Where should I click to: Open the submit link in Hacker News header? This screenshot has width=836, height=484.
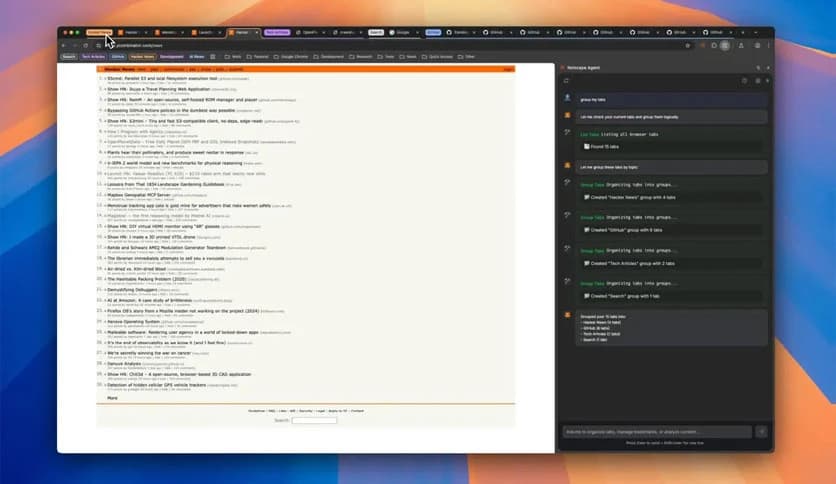click(236, 69)
